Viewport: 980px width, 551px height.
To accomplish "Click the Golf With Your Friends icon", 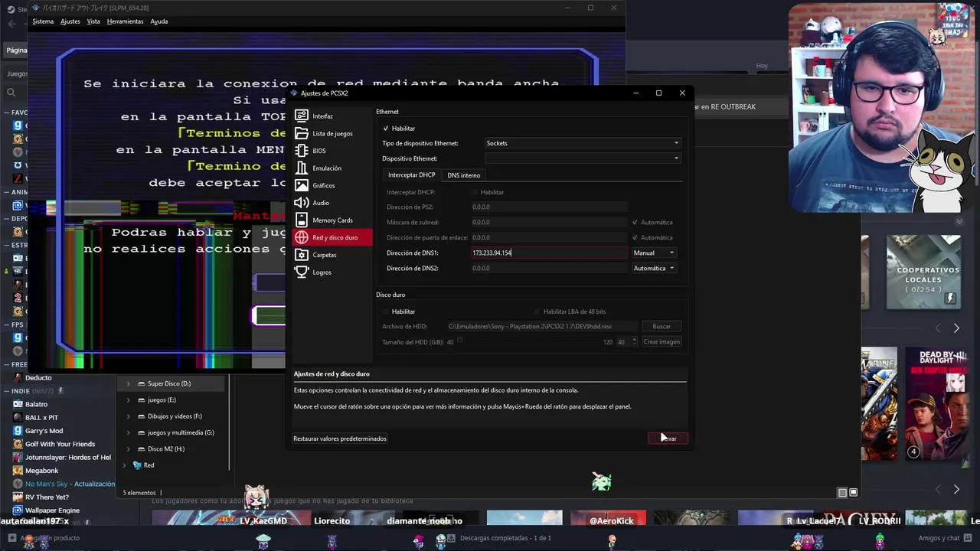I will pyautogui.click(x=18, y=444).
